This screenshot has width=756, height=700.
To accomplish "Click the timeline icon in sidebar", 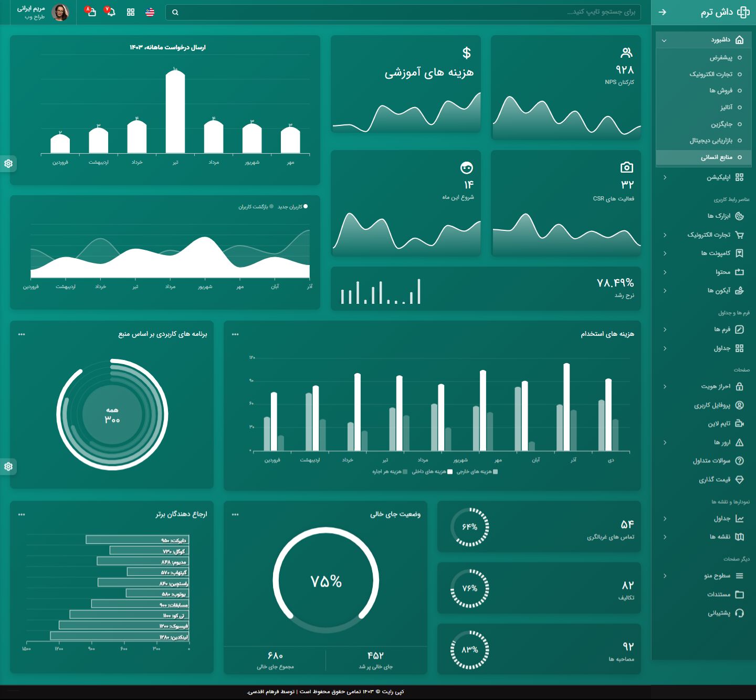I will click(x=739, y=423).
